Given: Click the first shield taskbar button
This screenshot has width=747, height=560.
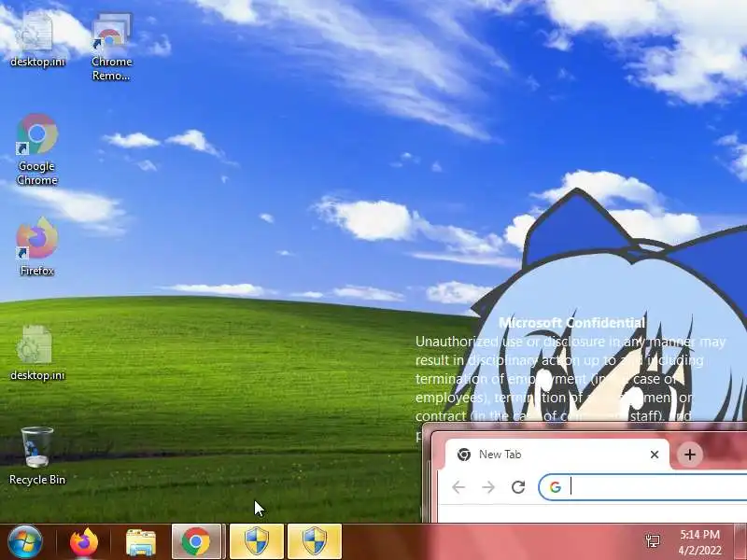Looking at the screenshot, I should click(x=257, y=542).
